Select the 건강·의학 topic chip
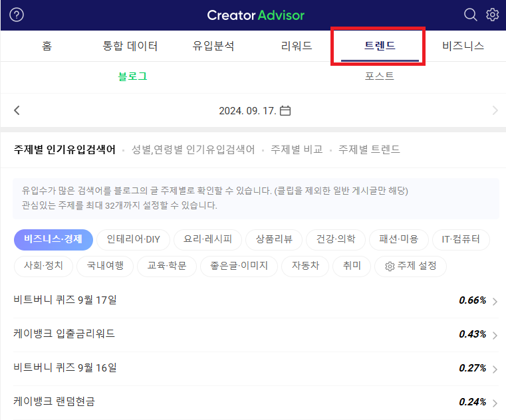Screen dimensions: 506x420 336,240
